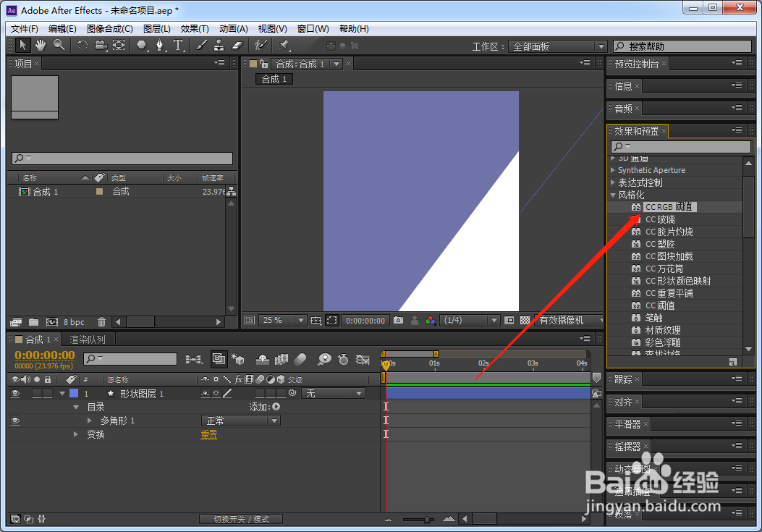Click the blue label color swatch of 形状图层 1

[x=74, y=394]
